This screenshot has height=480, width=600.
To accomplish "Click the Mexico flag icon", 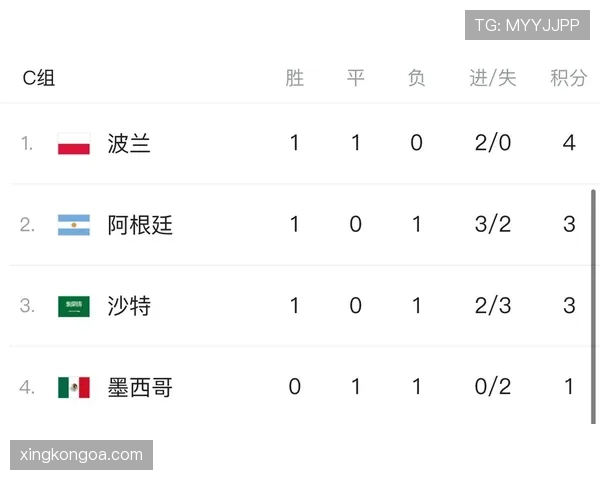I will pyautogui.click(x=74, y=387).
